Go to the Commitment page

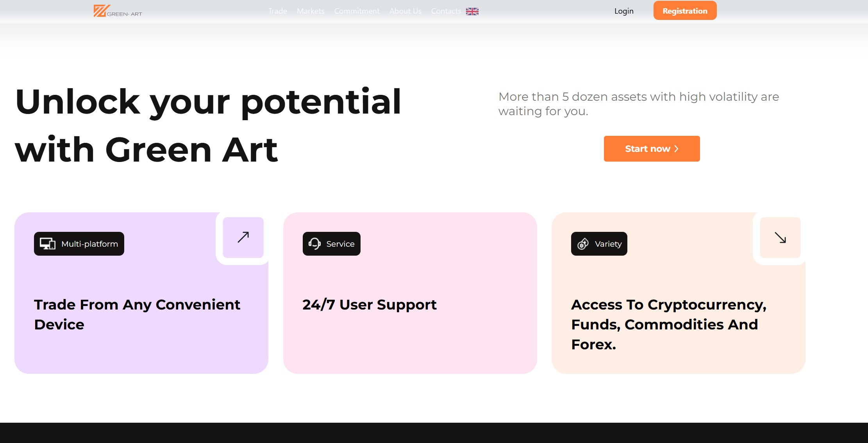pos(357,11)
